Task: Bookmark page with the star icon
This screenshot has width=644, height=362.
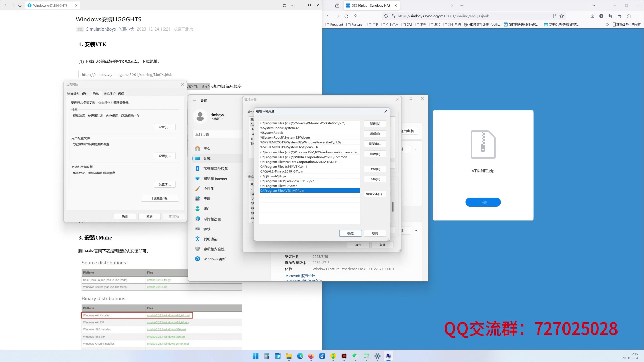Action: pos(562,16)
